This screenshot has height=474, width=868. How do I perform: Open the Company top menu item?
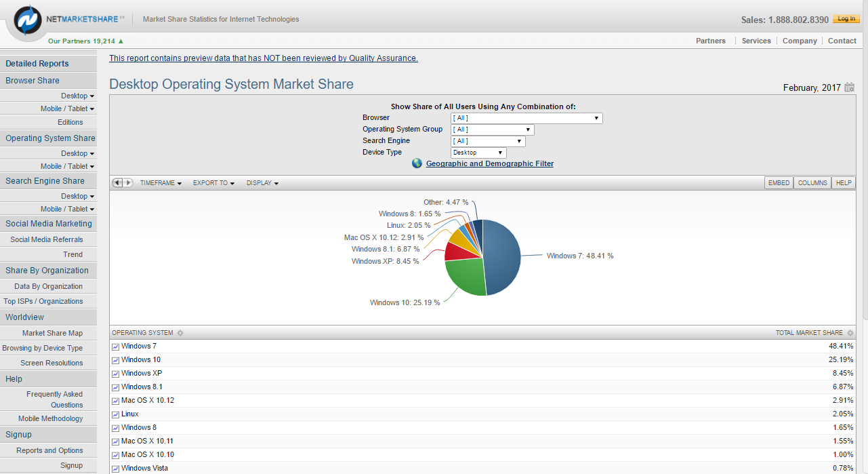tap(800, 41)
